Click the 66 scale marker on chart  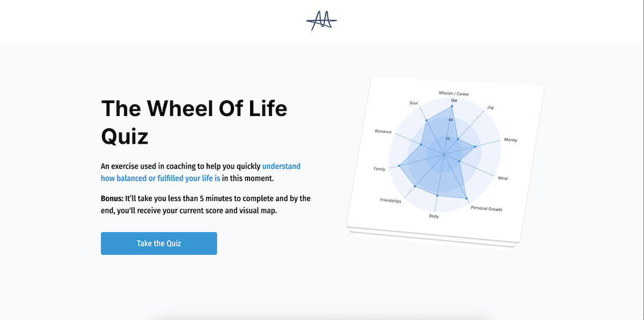pyautogui.click(x=451, y=120)
